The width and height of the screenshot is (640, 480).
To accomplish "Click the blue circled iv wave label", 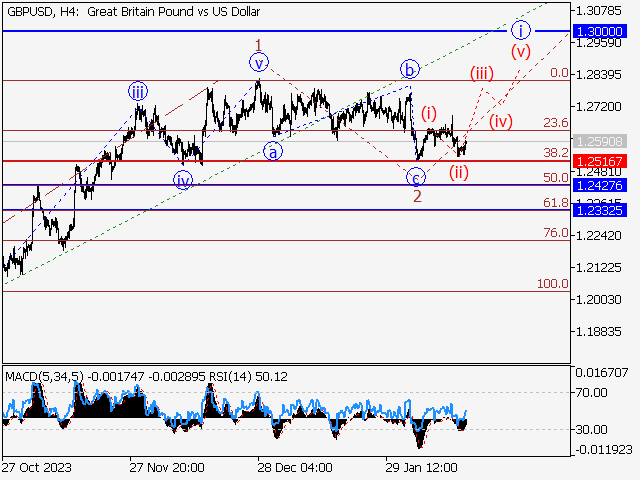I will (182, 180).
